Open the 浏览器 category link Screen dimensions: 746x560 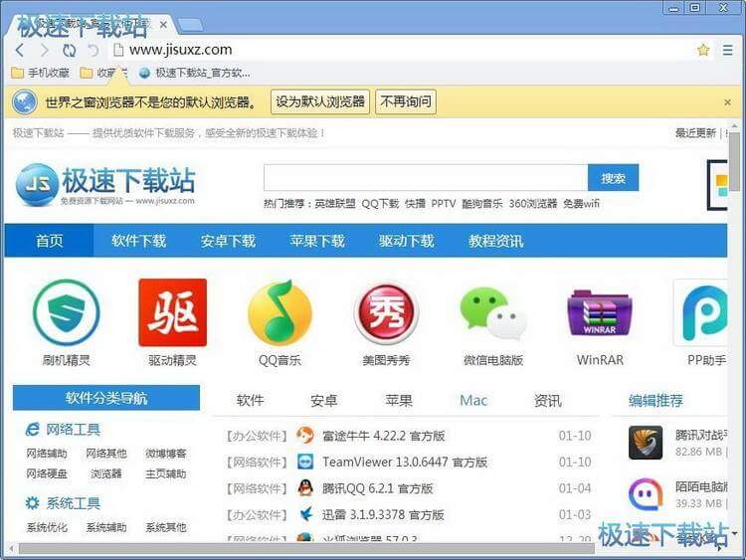coord(106,473)
